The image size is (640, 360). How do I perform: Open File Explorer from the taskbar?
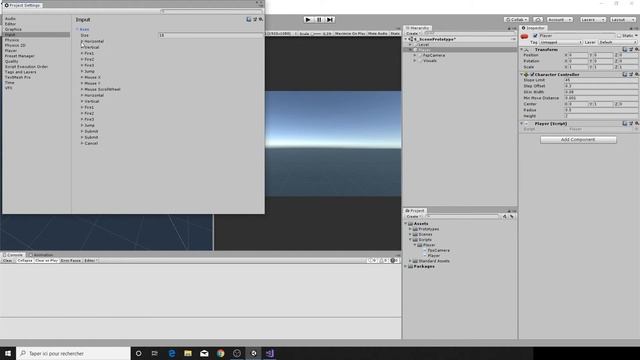188,353
